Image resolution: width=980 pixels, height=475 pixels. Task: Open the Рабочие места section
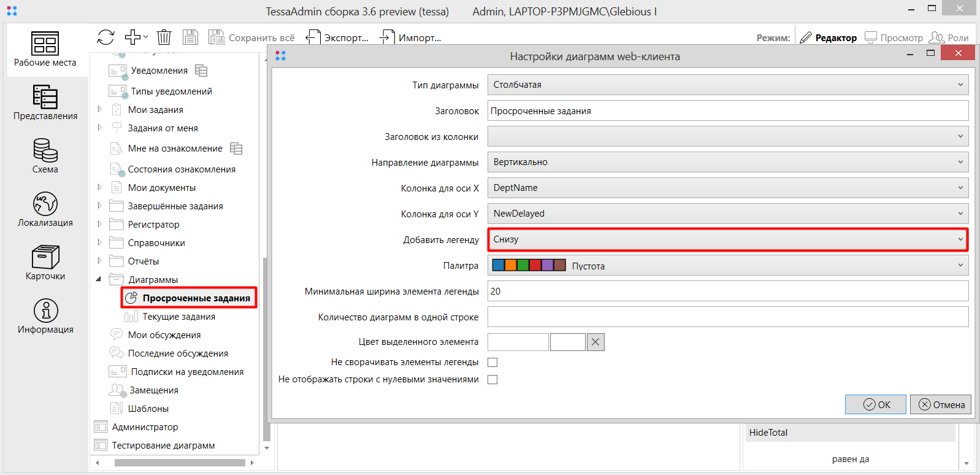(45, 49)
